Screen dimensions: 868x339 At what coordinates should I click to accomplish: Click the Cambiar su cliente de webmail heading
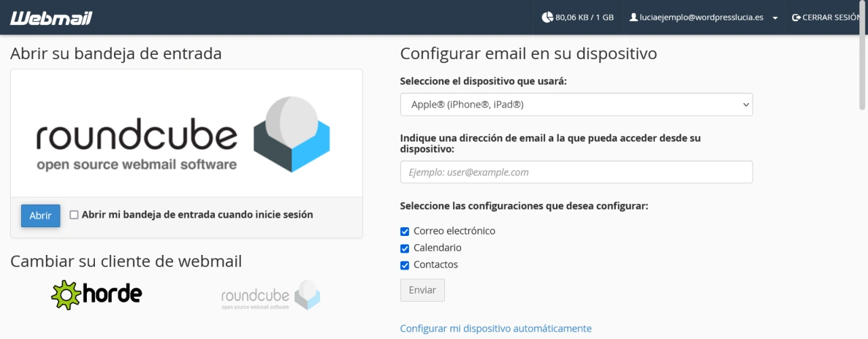click(x=126, y=261)
